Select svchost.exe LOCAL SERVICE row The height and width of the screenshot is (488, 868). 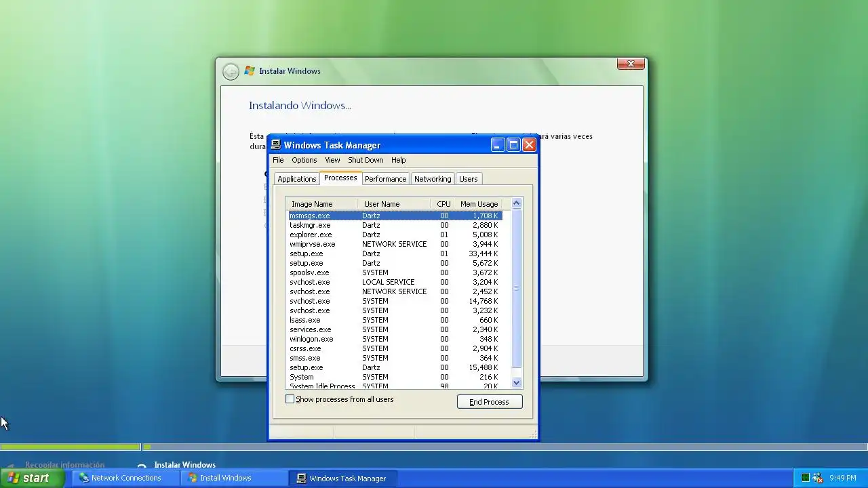pos(395,282)
